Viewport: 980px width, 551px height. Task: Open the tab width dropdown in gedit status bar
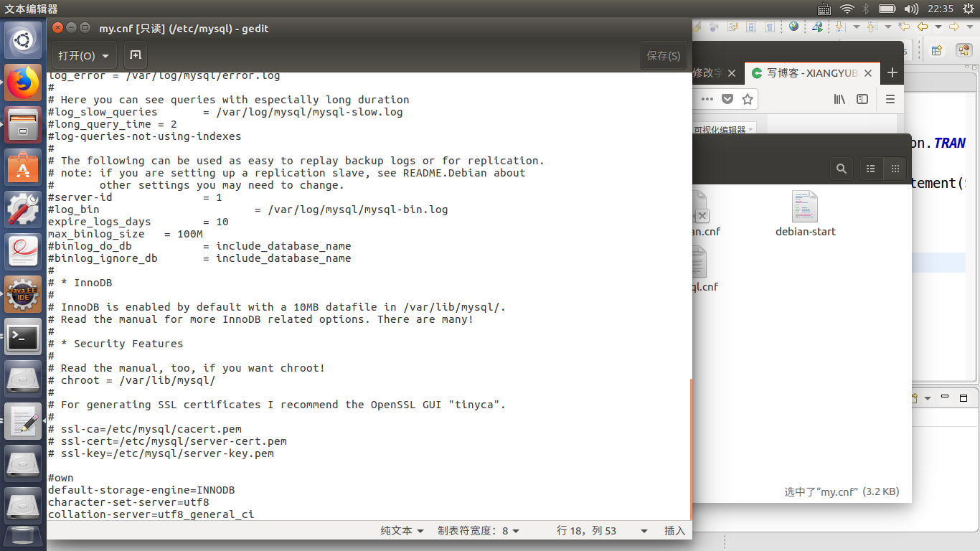pos(479,530)
